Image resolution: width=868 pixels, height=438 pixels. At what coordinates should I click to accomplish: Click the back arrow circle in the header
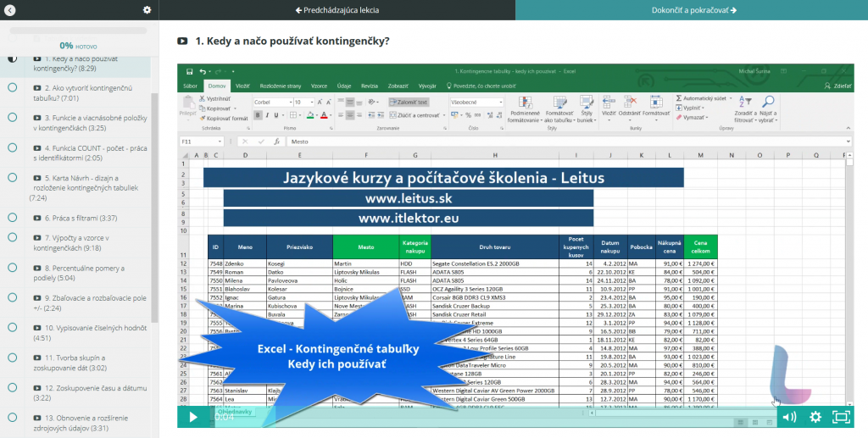click(9, 10)
